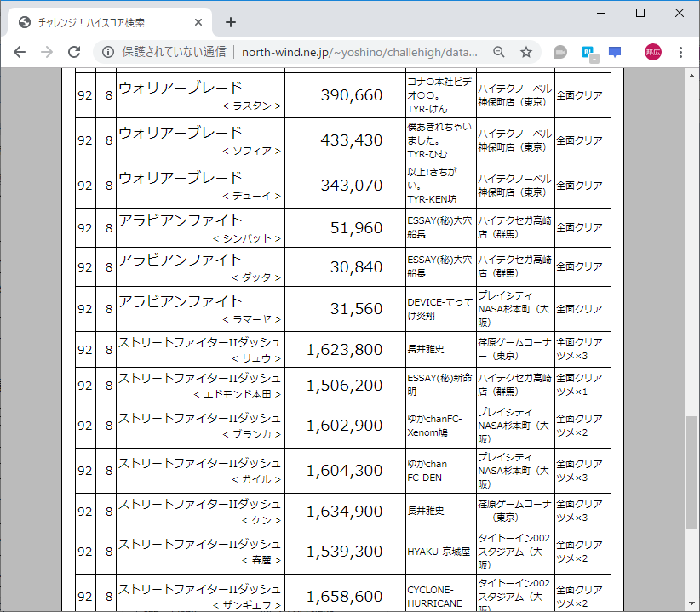Click ストリートファイターIIダッシュ 春麗 cell

coord(200,552)
